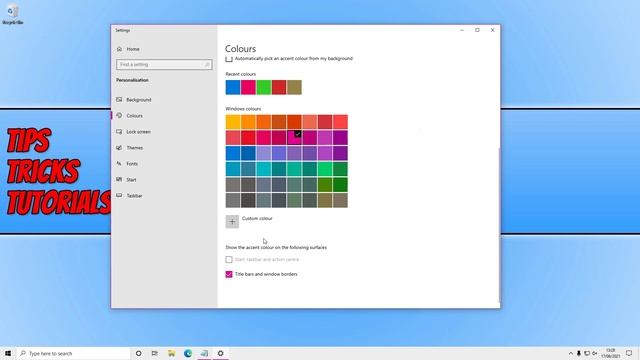Open the network tray icon
640x360 pixels.
coord(587,353)
